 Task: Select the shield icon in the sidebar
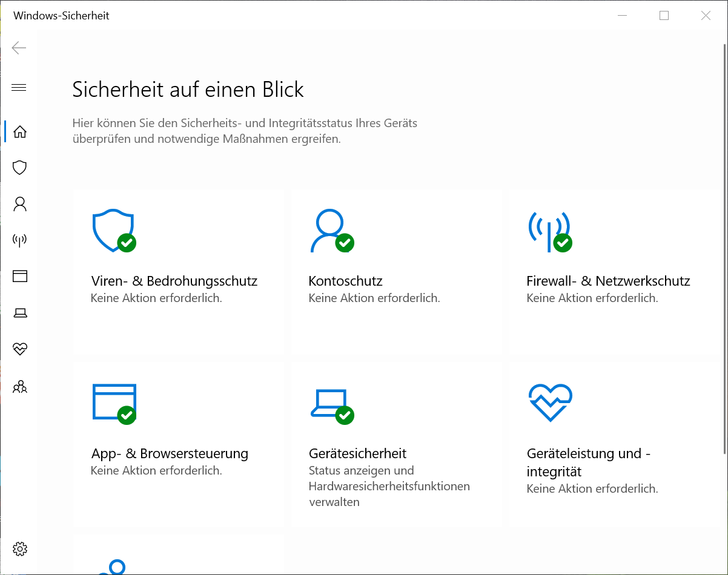[20, 168]
